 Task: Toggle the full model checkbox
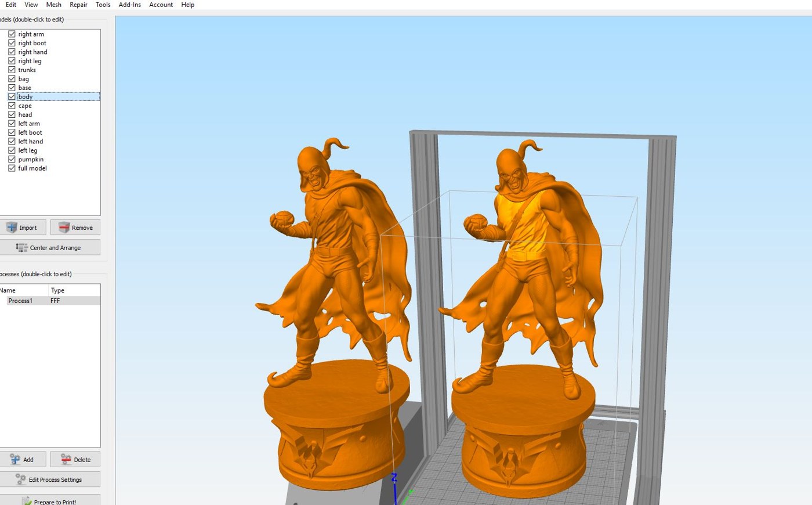(12, 168)
